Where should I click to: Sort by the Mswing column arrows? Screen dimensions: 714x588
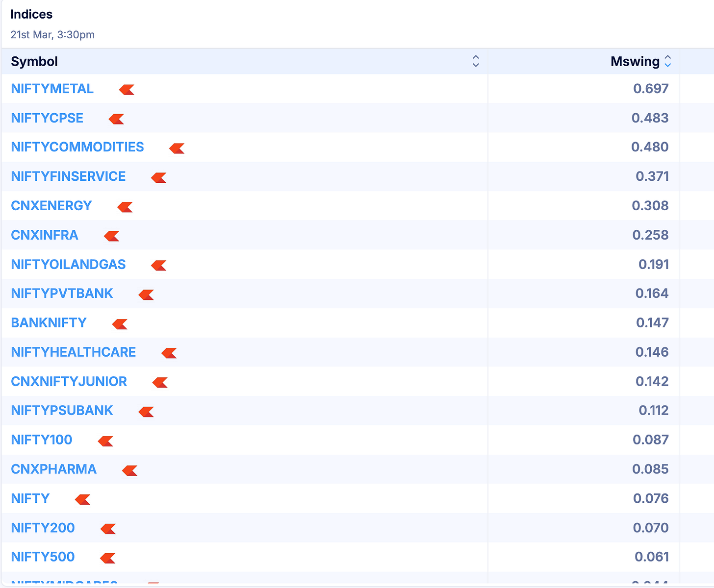tap(667, 61)
